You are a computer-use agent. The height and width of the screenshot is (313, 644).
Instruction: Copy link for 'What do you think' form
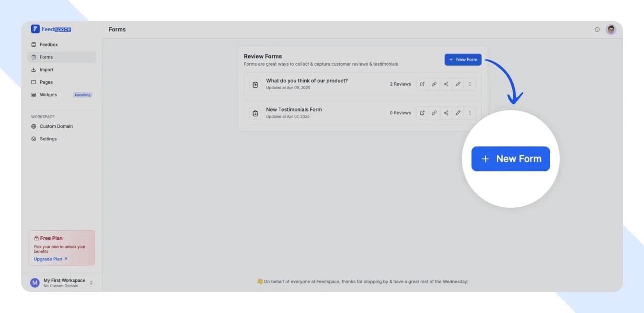pos(434,84)
